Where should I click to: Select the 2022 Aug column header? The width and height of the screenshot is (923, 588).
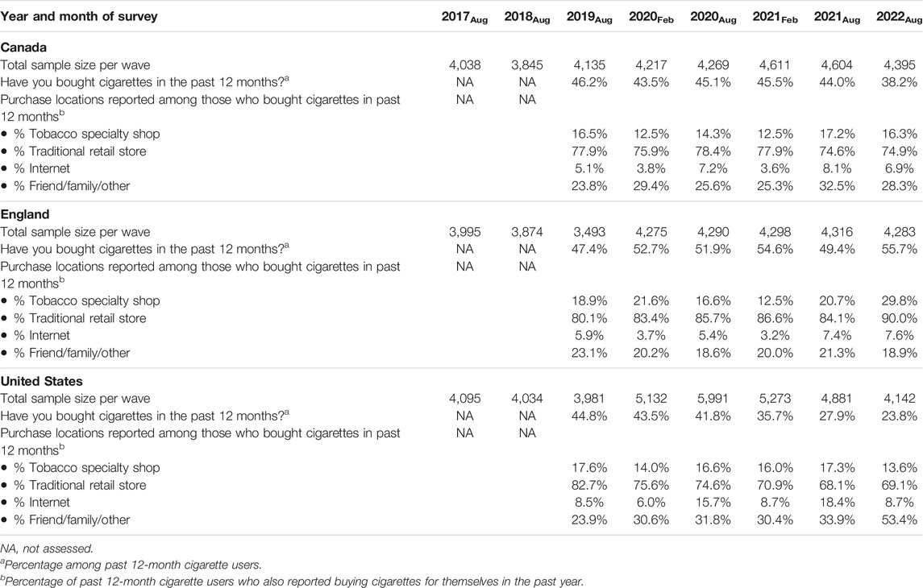tap(899, 17)
